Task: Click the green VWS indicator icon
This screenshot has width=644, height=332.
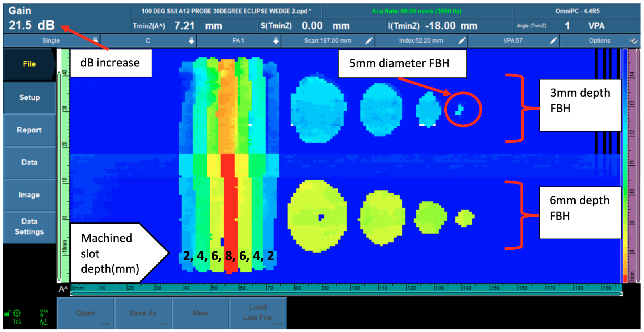Action: tap(44, 313)
